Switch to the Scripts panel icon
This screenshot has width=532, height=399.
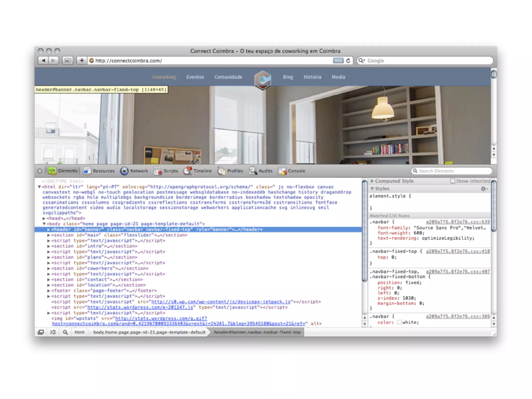158,171
